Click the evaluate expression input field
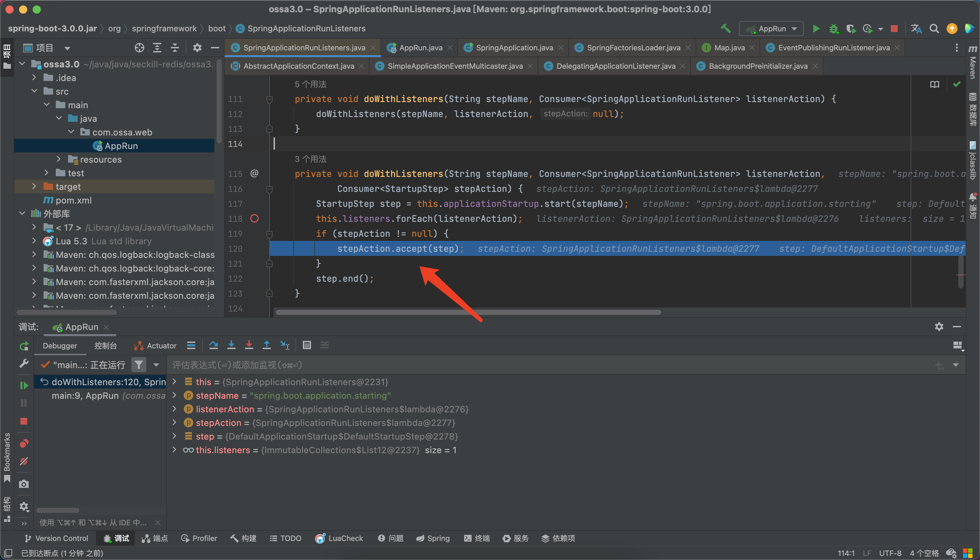This screenshot has height=560, width=980. [550, 365]
